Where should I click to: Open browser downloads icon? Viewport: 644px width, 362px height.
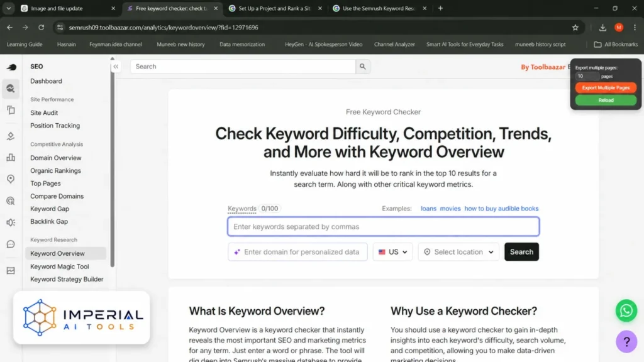[602, 28]
